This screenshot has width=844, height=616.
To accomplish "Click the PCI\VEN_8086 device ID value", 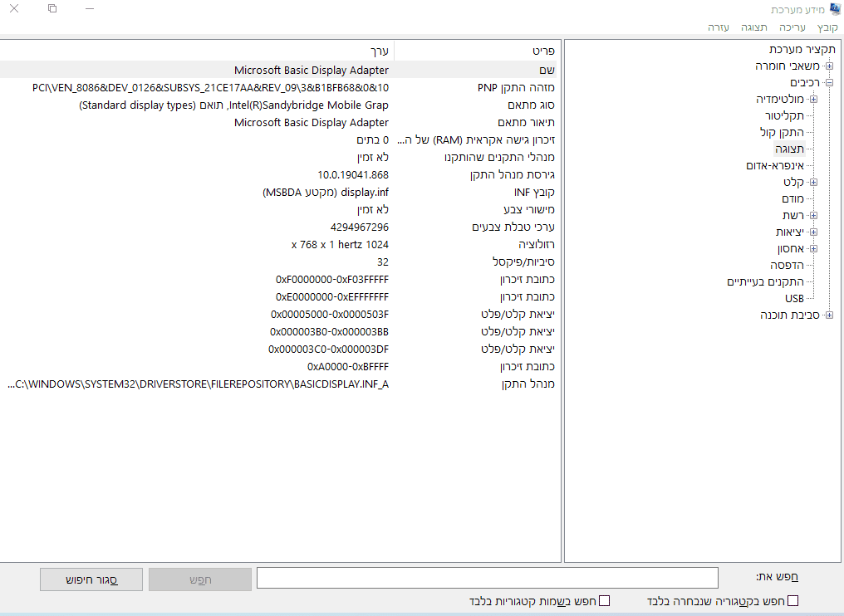I will tap(210, 88).
